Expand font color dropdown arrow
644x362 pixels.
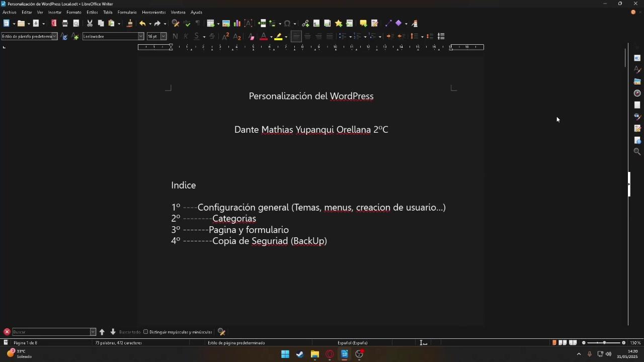pos(271,37)
